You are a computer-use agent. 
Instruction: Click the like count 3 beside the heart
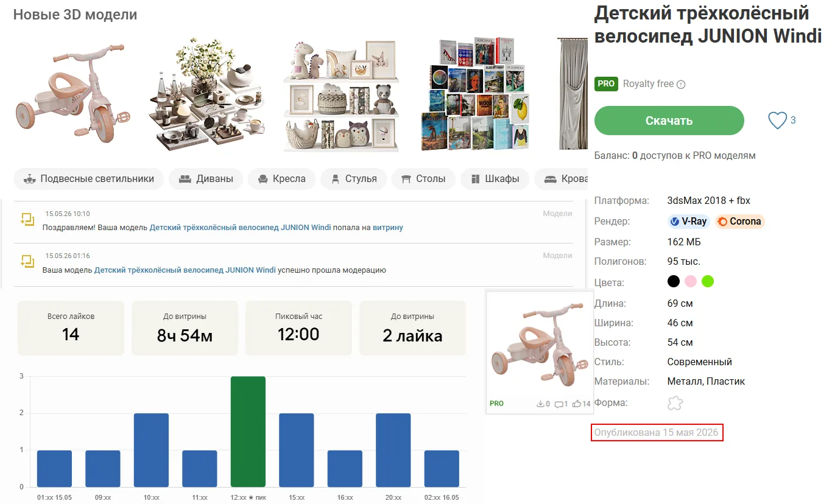pyautogui.click(x=793, y=121)
